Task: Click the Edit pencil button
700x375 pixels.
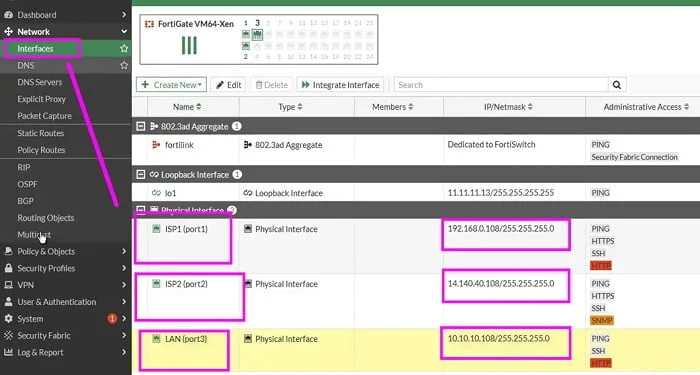Action: (228, 85)
